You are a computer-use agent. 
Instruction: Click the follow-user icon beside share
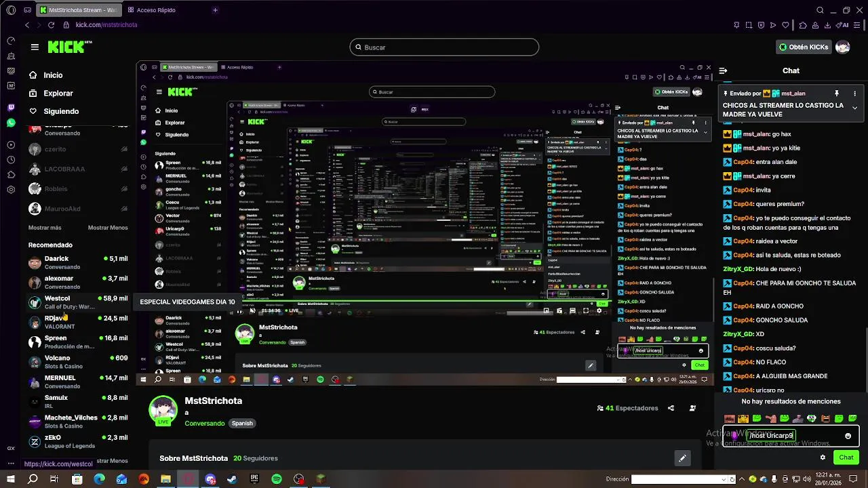point(692,408)
